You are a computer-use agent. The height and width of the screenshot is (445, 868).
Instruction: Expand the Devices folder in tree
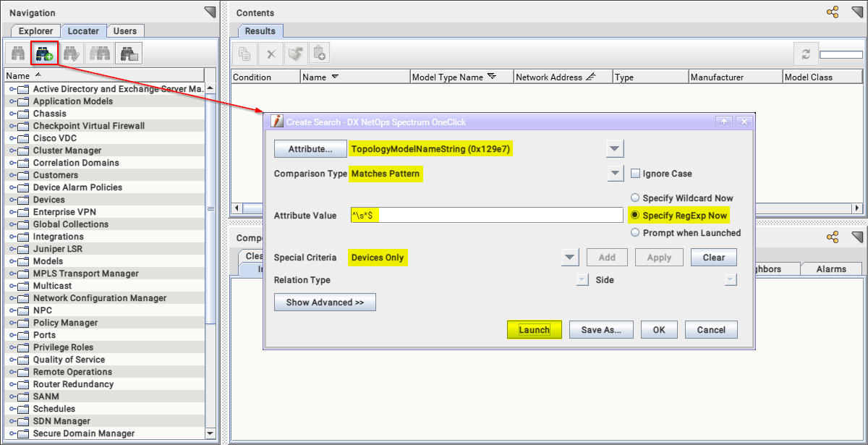13,200
